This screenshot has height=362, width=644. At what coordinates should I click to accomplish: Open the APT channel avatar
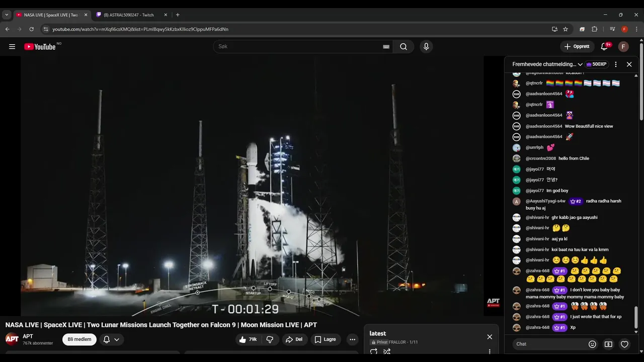coord(12,339)
